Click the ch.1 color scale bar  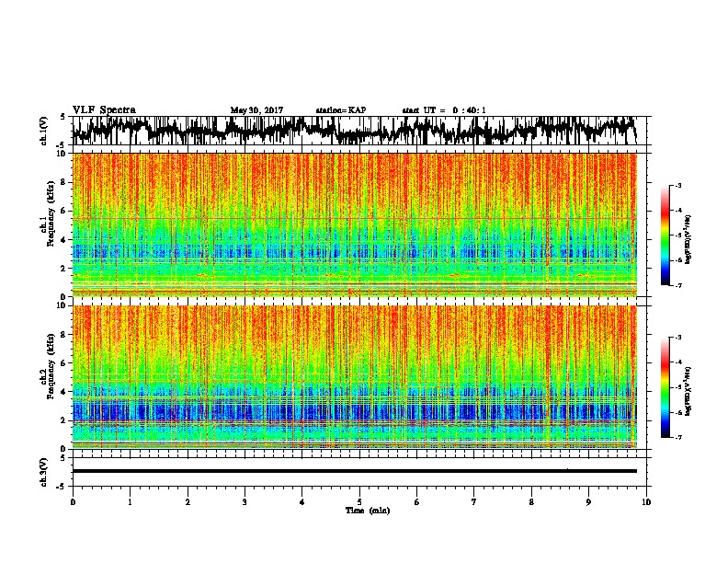665,236
